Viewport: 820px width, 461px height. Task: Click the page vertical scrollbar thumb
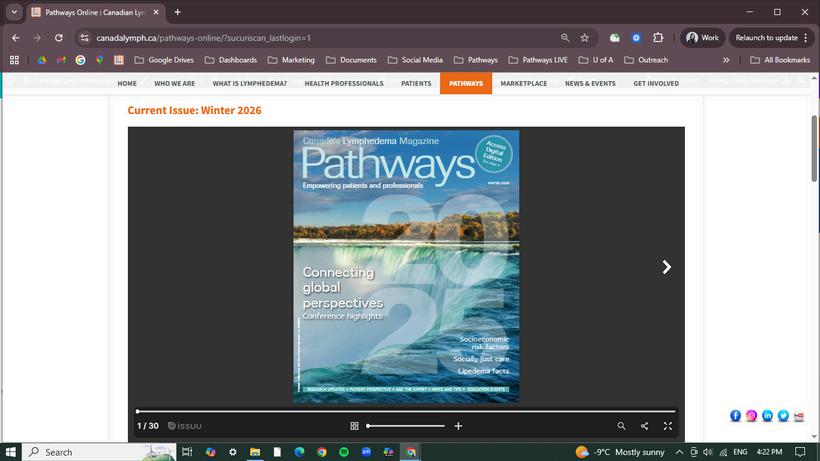(814, 149)
